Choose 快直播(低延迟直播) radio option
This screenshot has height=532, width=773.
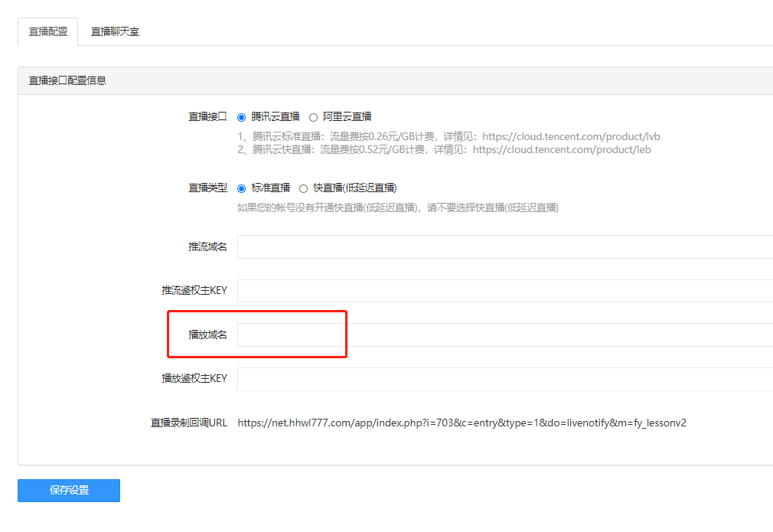[x=303, y=188]
